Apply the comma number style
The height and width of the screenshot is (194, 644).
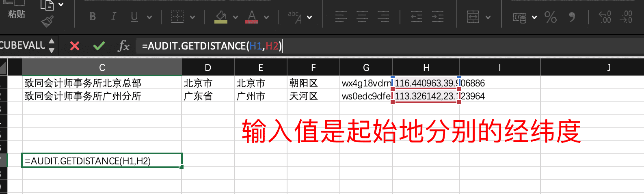tap(572, 17)
